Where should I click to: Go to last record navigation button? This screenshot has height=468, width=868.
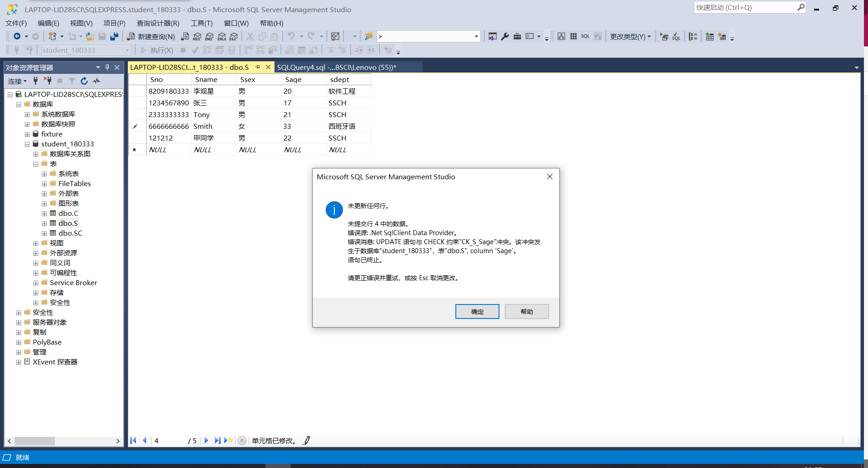coord(217,441)
